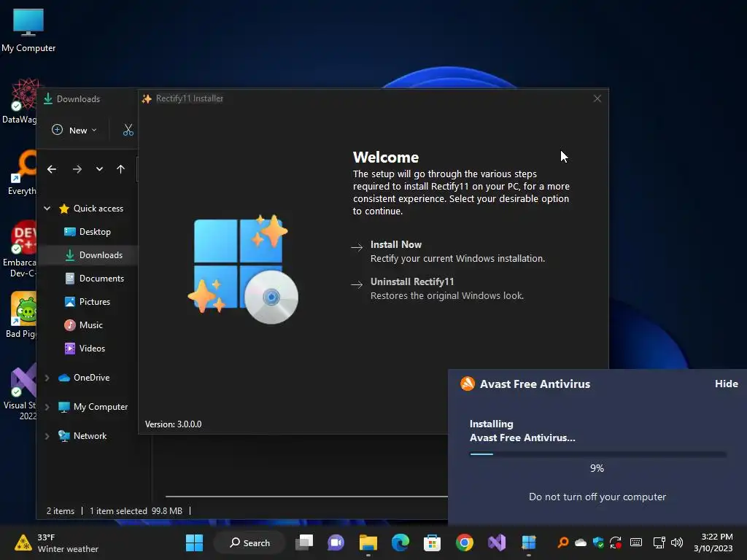Screen dimensions: 747x560
Task: Open the Winter weather widget
Action: (x=56, y=542)
